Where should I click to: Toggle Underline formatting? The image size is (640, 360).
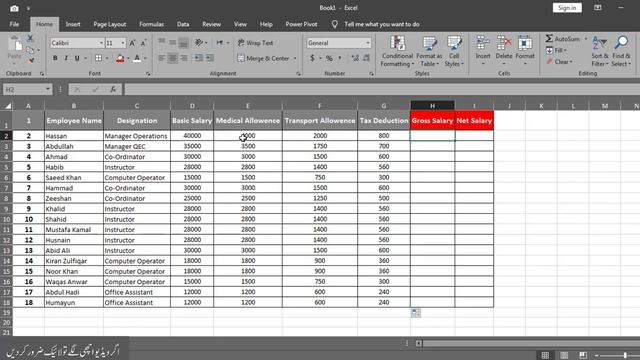coord(77,58)
